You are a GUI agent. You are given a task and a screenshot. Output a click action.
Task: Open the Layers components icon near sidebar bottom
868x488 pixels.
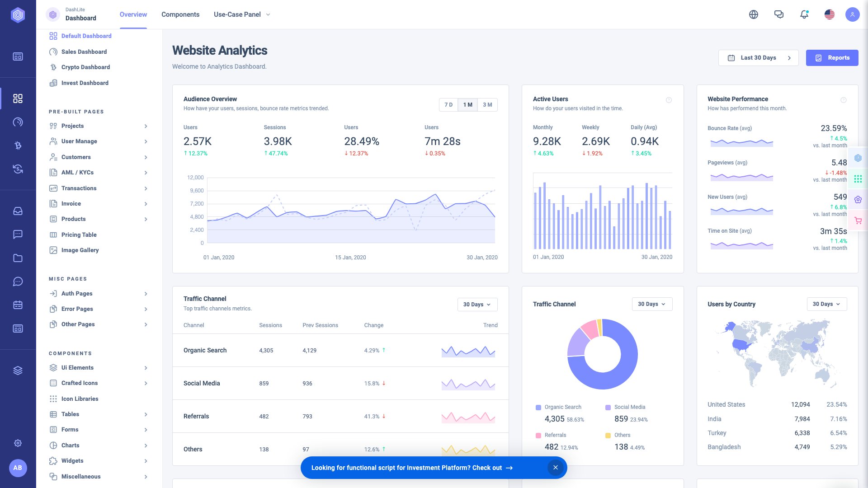(x=18, y=371)
